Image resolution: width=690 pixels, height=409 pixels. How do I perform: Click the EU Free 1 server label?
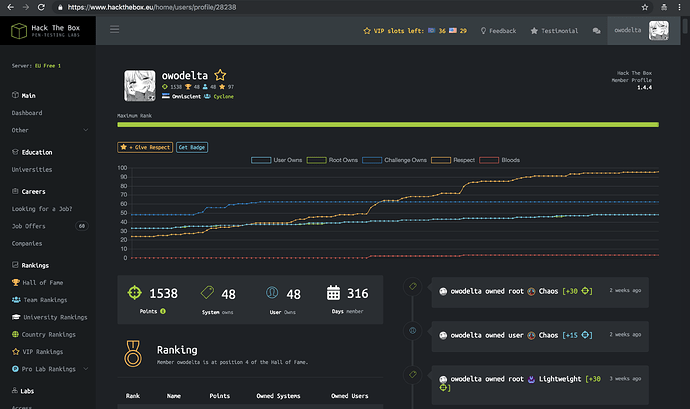[x=48, y=66]
